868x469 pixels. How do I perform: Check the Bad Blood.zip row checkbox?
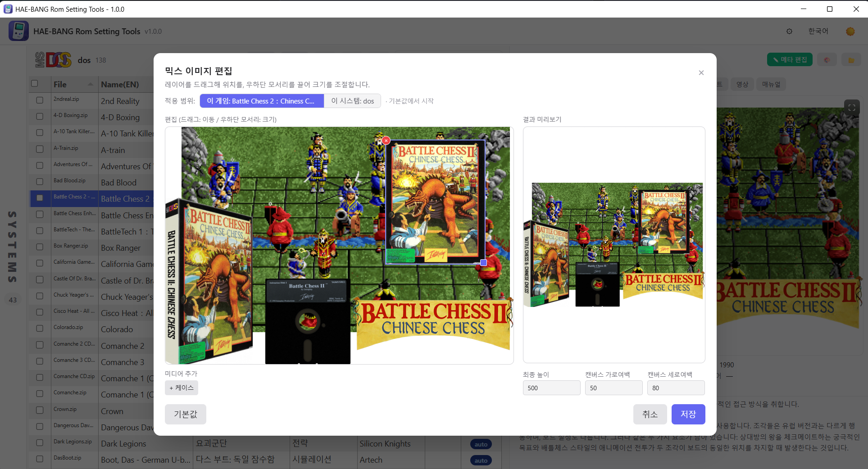pyautogui.click(x=40, y=181)
